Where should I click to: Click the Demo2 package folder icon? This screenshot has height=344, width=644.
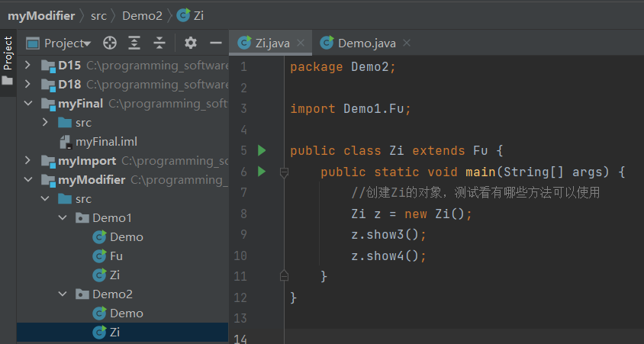click(x=82, y=294)
